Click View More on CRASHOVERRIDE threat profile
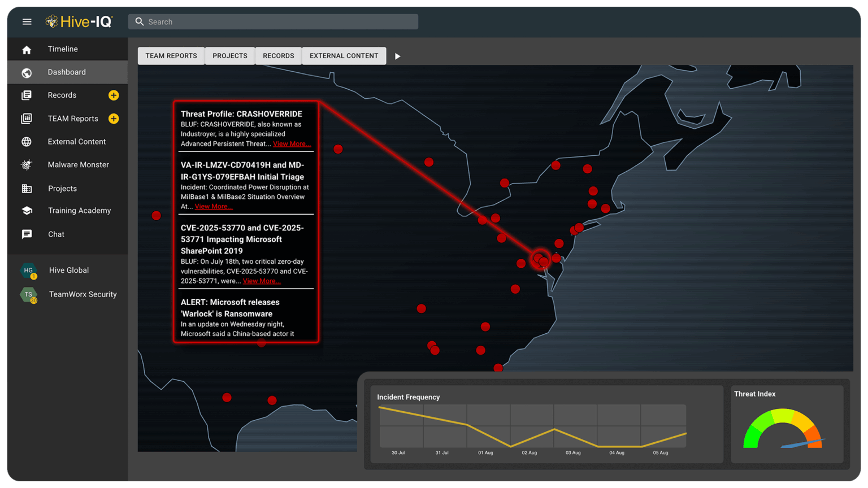Image resolution: width=868 pixels, height=488 pixels. [292, 144]
